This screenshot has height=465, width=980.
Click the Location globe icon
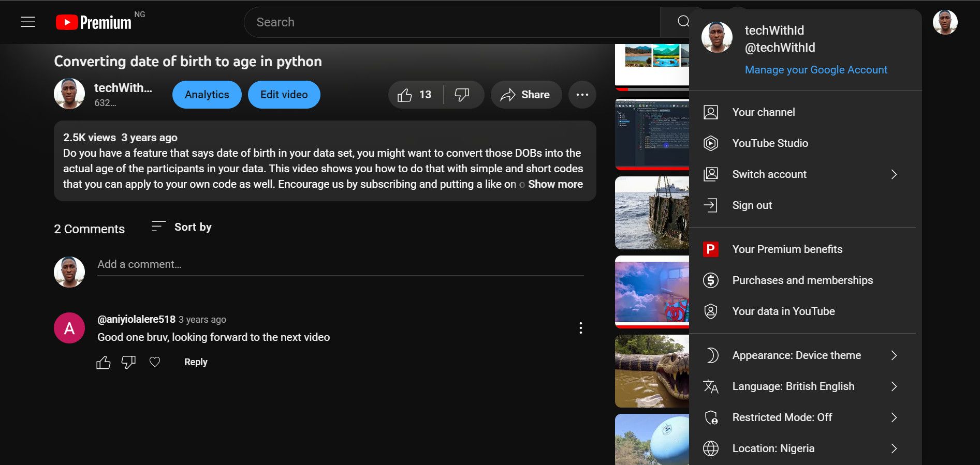tap(711, 448)
